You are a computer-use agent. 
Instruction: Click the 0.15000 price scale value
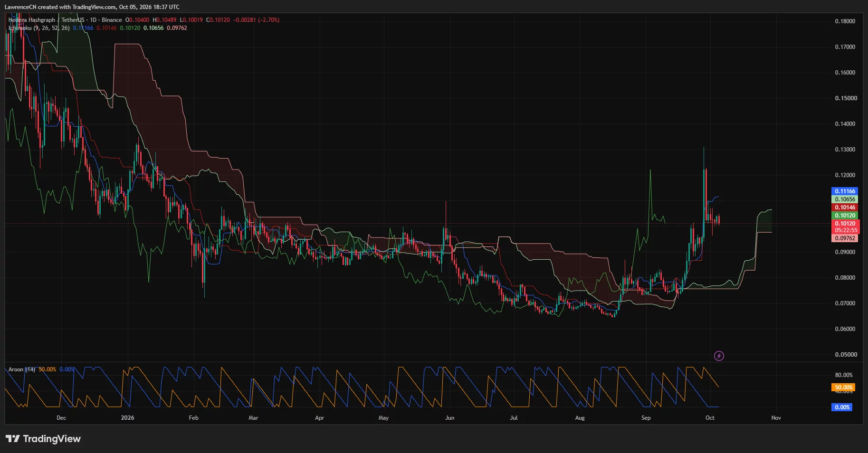(845, 98)
